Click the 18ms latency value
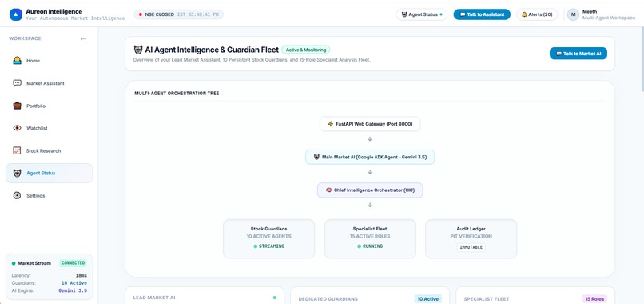The width and height of the screenshot is (644, 304). (x=81, y=276)
